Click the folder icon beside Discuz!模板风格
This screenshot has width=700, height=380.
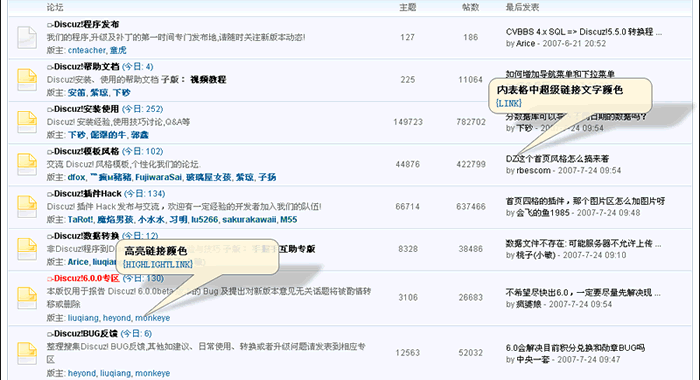tap(27, 164)
